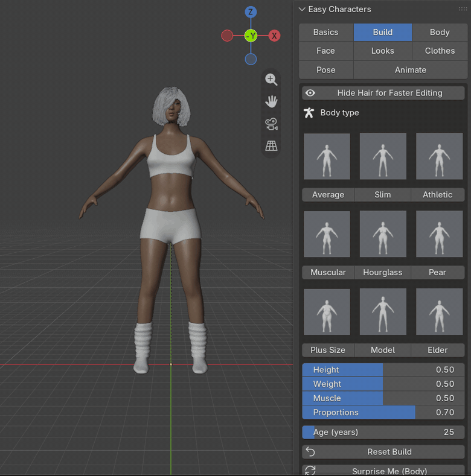This screenshot has height=476, width=471.
Task: Click Surprise Me (Body) button
Action: point(383,470)
